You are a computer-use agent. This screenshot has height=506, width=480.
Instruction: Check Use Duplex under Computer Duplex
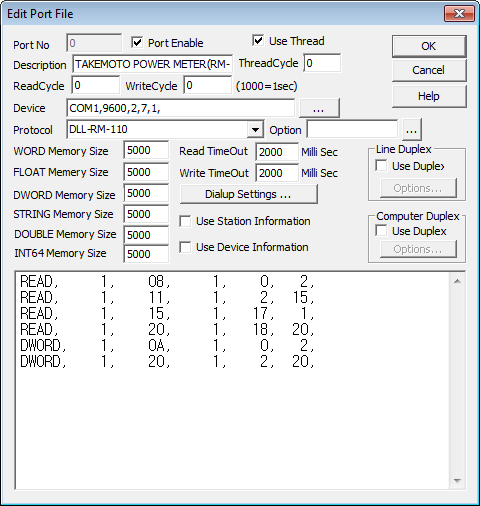click(x=381, y=231)
